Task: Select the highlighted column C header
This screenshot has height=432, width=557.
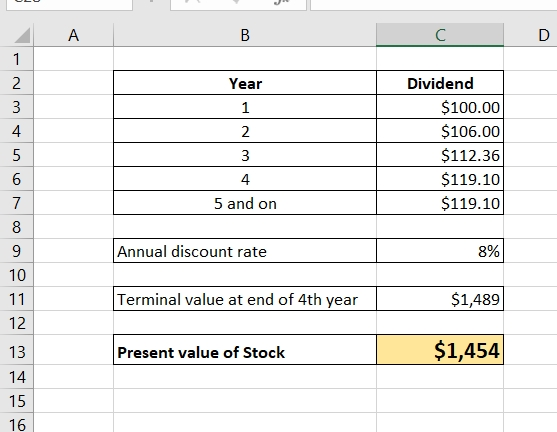Action: tap(440, 35)
